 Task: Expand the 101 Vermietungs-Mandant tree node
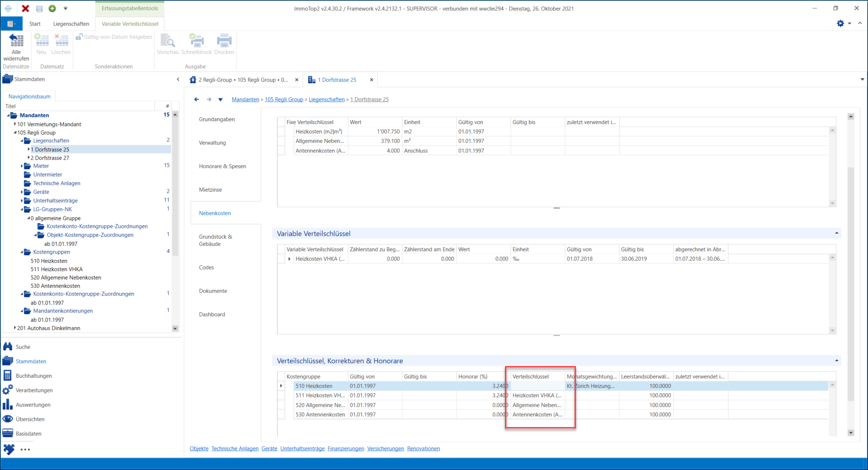[x=15, y=124]
